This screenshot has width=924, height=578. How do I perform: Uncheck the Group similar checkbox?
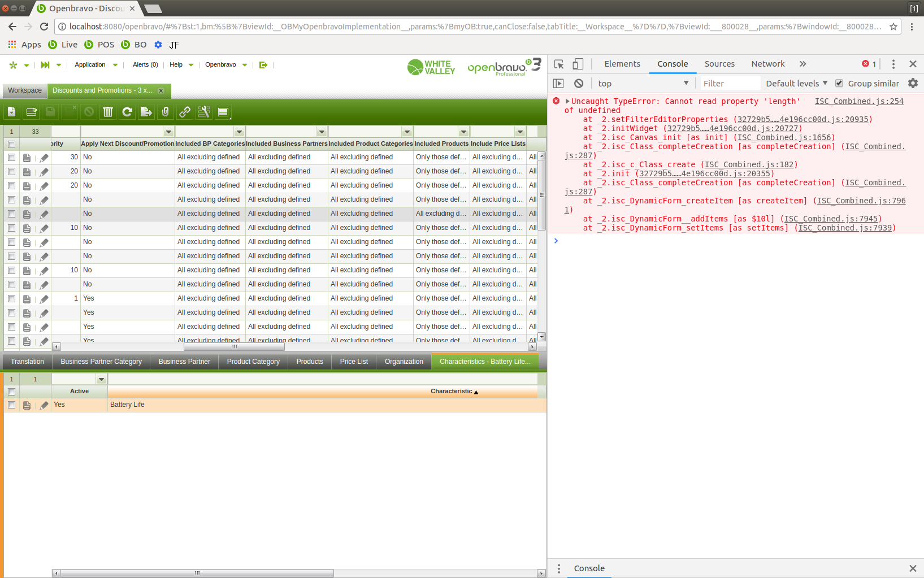[839, 84]
